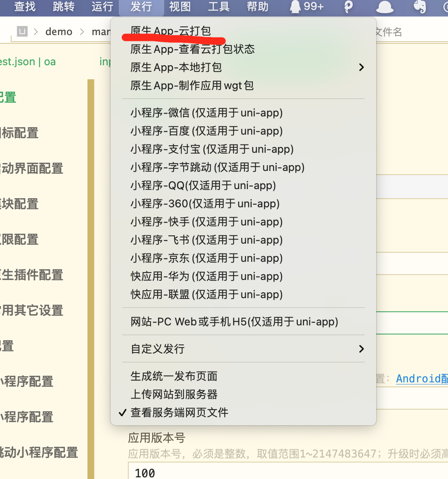Open the 跳转 menu

pos(64,7)
